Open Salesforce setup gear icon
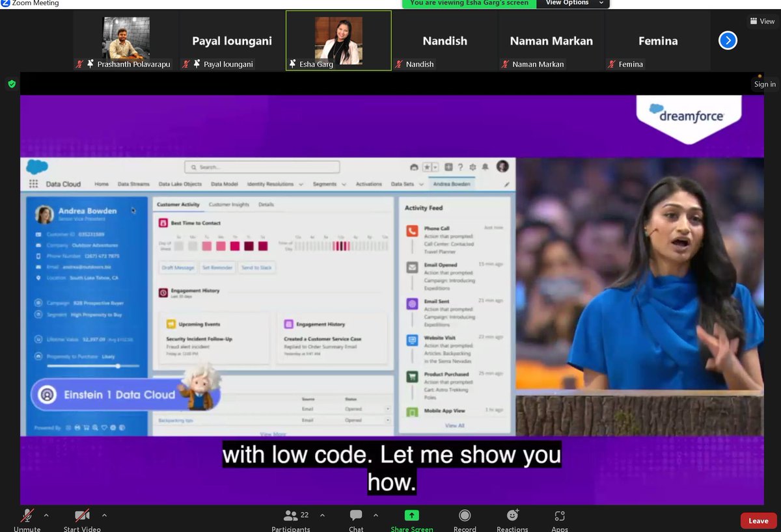The height and width of the screenshot is (532, 781). (x=473, y=167)
